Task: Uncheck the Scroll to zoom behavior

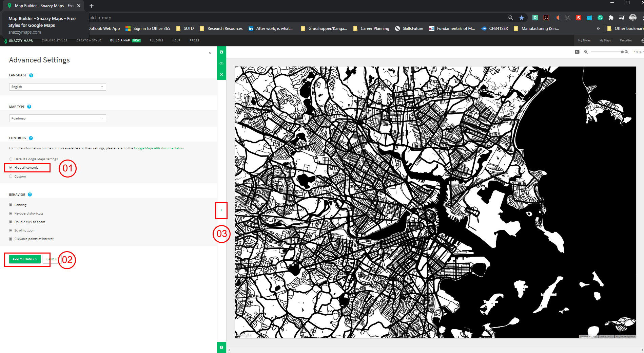Action: (11, 230)
